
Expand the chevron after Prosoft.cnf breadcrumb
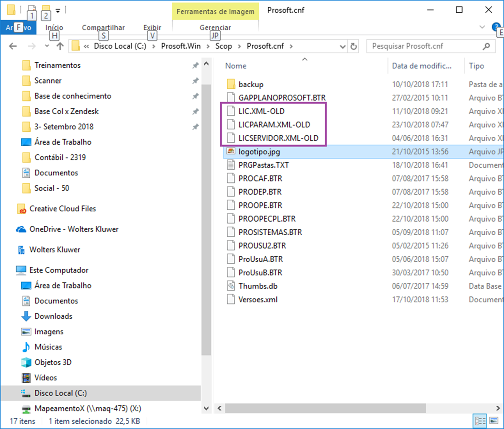click(291, 46)
